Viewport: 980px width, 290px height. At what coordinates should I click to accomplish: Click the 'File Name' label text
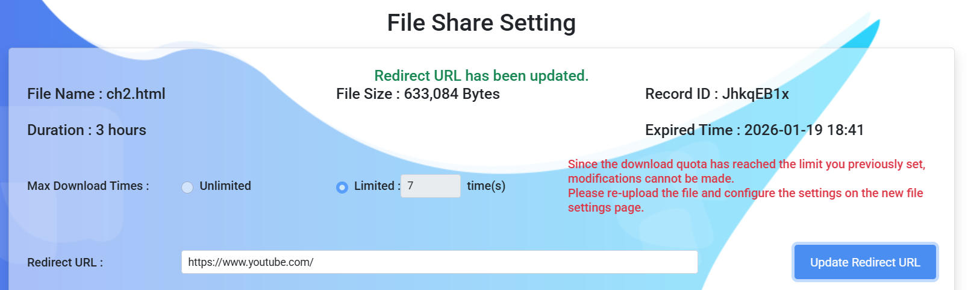coord(61,94)
